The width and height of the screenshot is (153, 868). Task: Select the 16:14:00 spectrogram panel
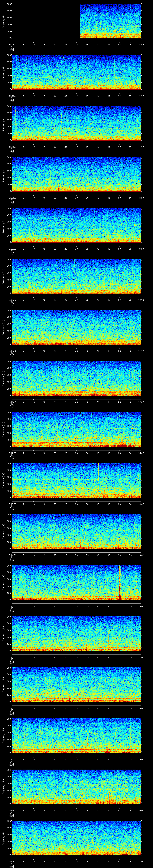coord(76,531)
